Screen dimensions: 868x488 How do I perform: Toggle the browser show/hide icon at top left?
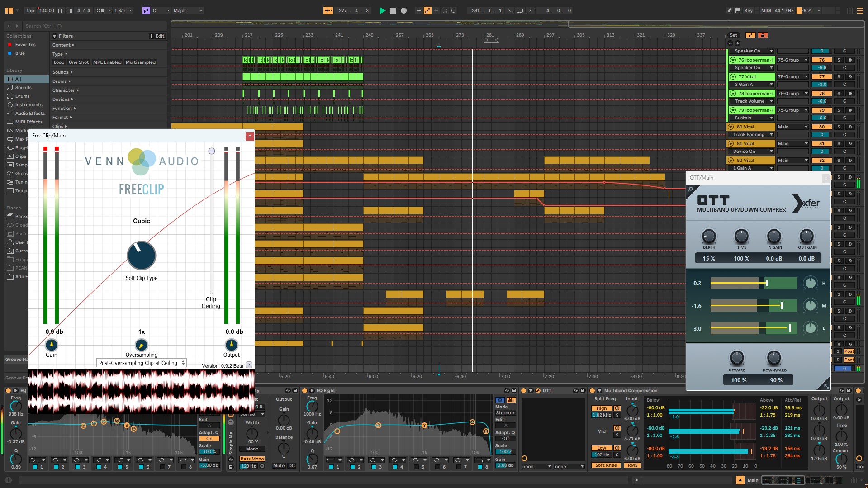(x=9, y=10)
